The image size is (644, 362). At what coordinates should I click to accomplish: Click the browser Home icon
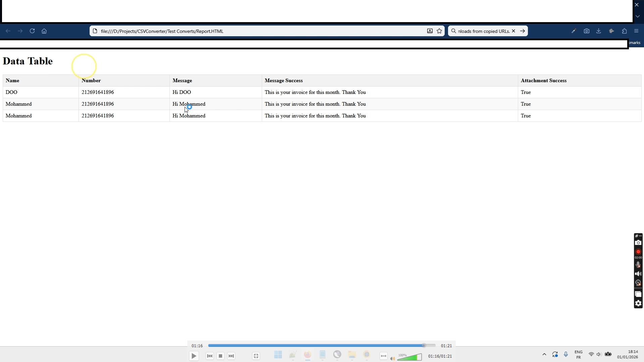pos(44,31)
